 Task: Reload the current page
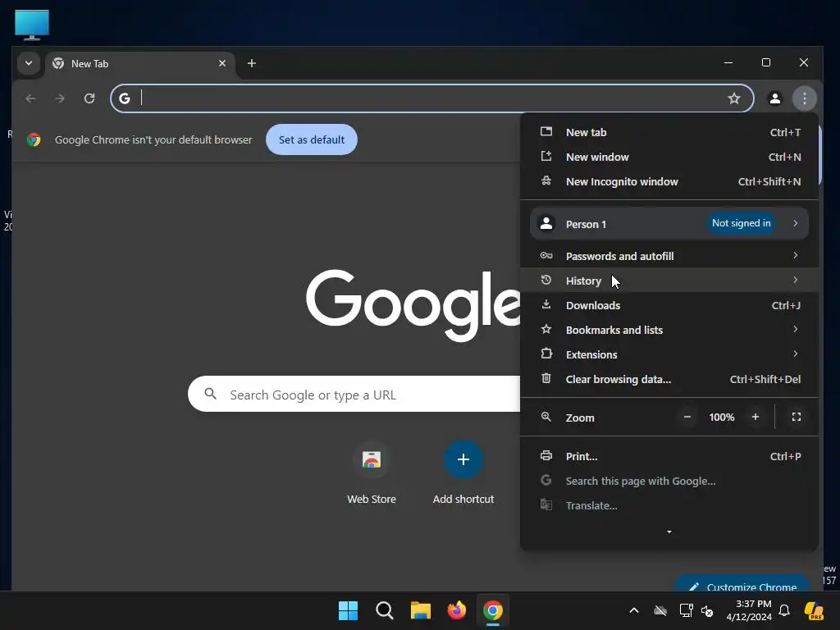89,98
